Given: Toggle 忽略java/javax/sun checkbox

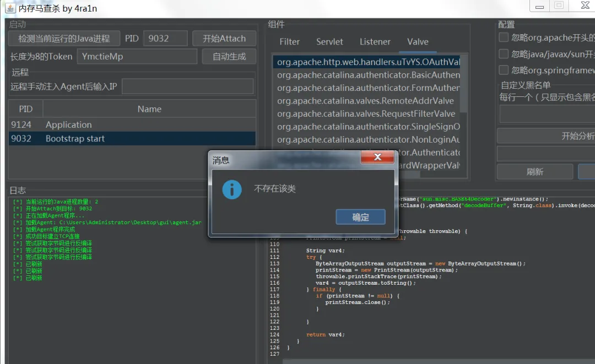Looking at the screenshot, I should [504, 54].
